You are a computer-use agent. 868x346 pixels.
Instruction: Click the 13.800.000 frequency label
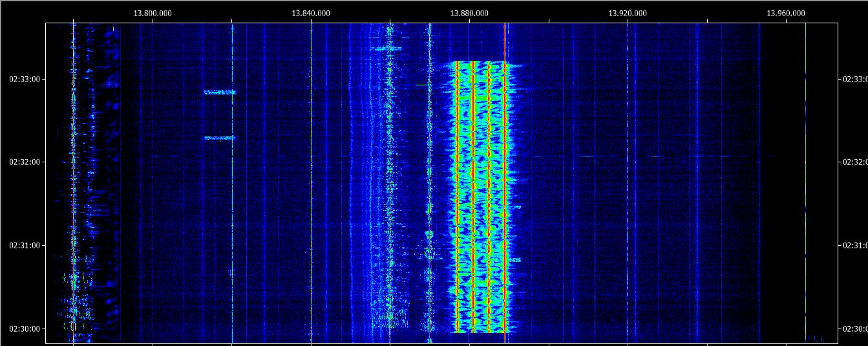pyautogui.click(x=153, y=13)
